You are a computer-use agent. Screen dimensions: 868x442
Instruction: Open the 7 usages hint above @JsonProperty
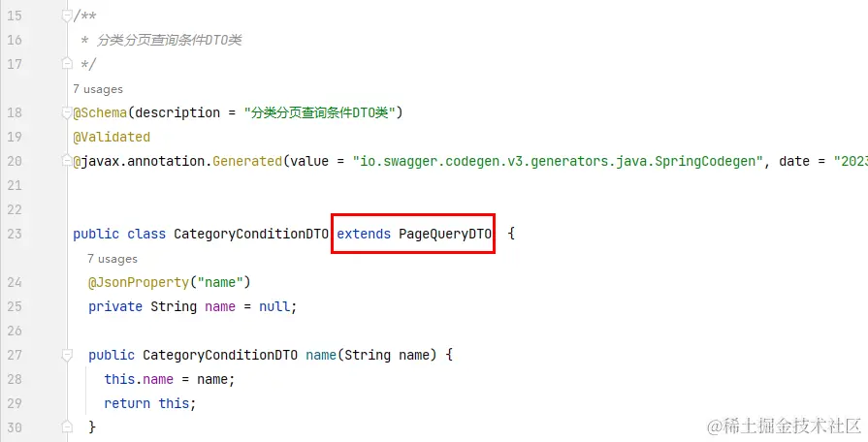(113, 259)
